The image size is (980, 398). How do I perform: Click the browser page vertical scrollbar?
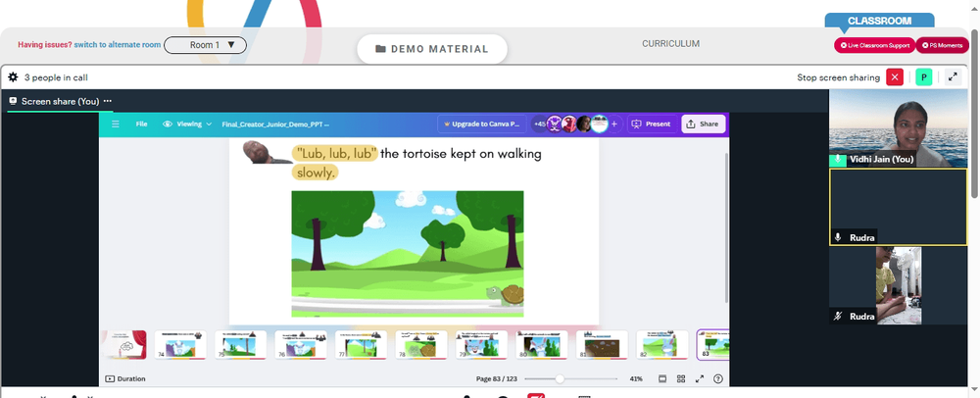[x=976, y=114]
